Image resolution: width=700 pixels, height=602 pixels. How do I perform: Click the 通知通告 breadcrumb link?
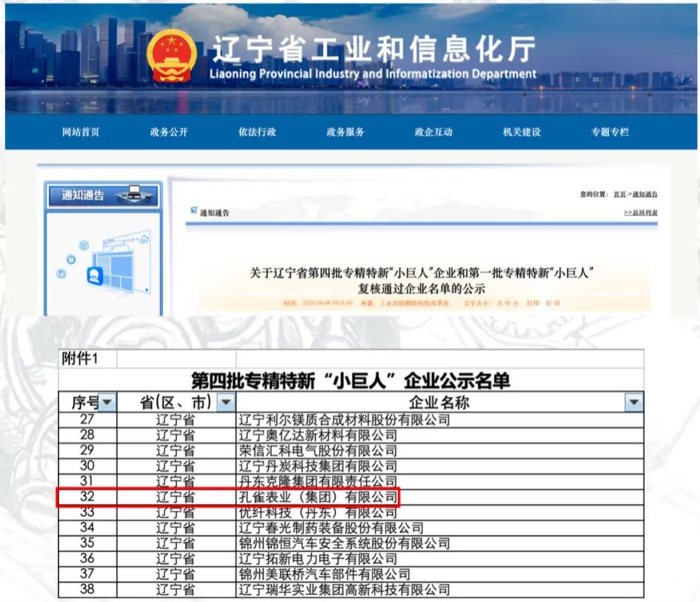coord(645,194)
